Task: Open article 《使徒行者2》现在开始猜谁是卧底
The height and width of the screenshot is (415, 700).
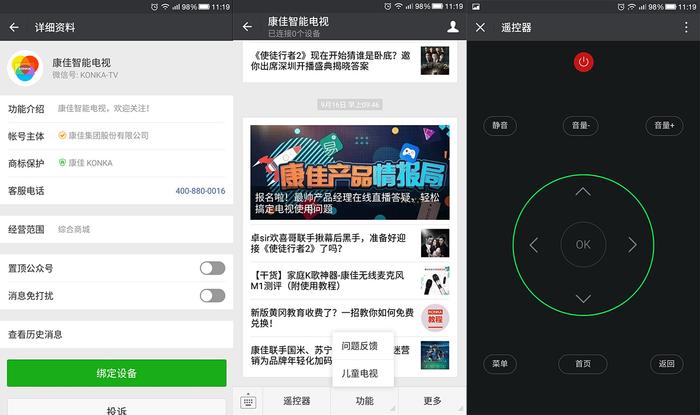Action: 330,61
